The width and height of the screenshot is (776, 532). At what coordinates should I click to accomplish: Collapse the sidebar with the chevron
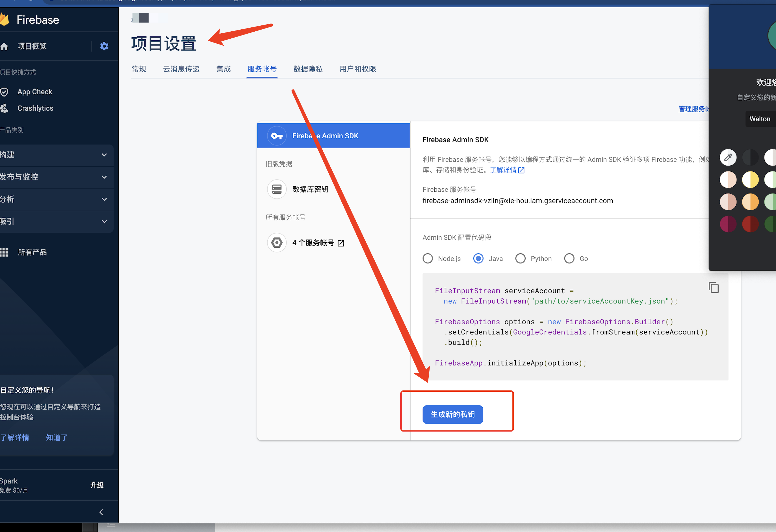pyautogui.click(x=101, y=512)
